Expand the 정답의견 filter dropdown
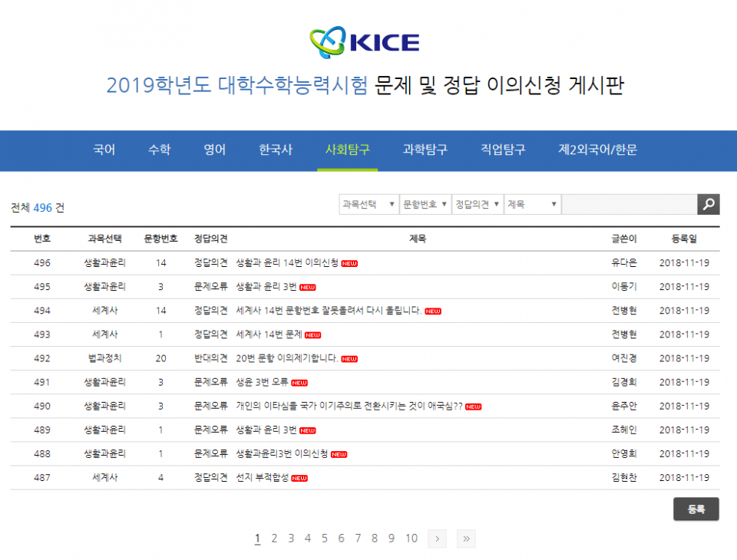 pos(478,204)
